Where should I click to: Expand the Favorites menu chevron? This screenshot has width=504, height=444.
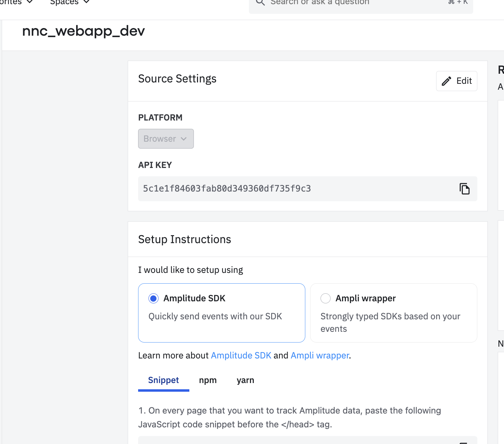(x=30, y=2)
